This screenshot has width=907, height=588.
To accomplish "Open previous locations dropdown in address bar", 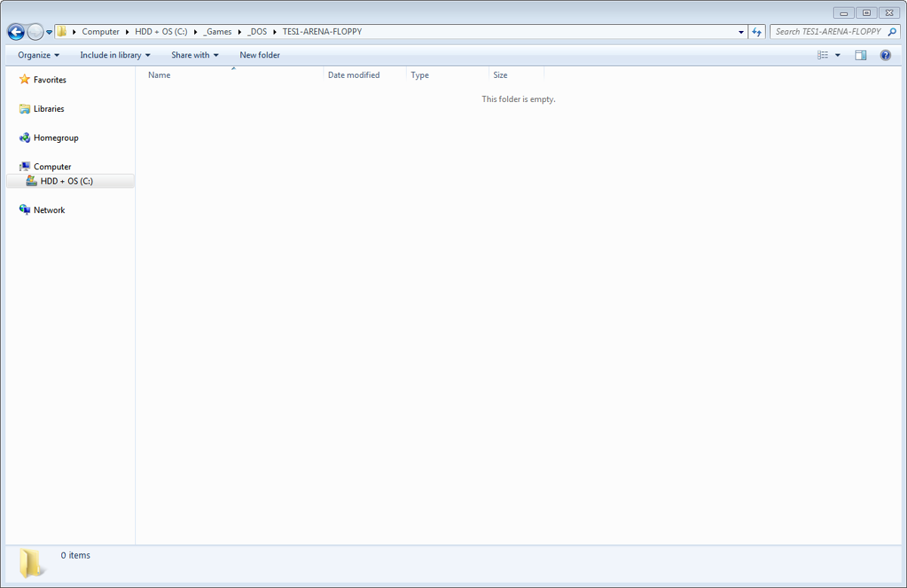I will [741, 32].
